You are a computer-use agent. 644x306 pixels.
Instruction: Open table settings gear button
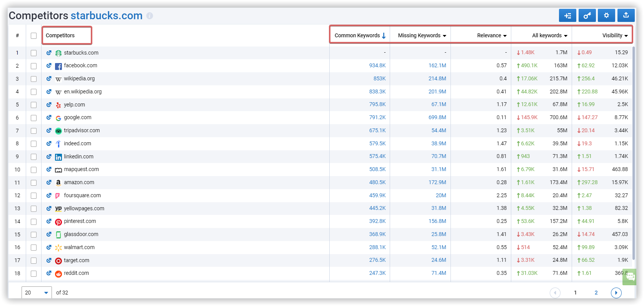(x=606, y=15)
